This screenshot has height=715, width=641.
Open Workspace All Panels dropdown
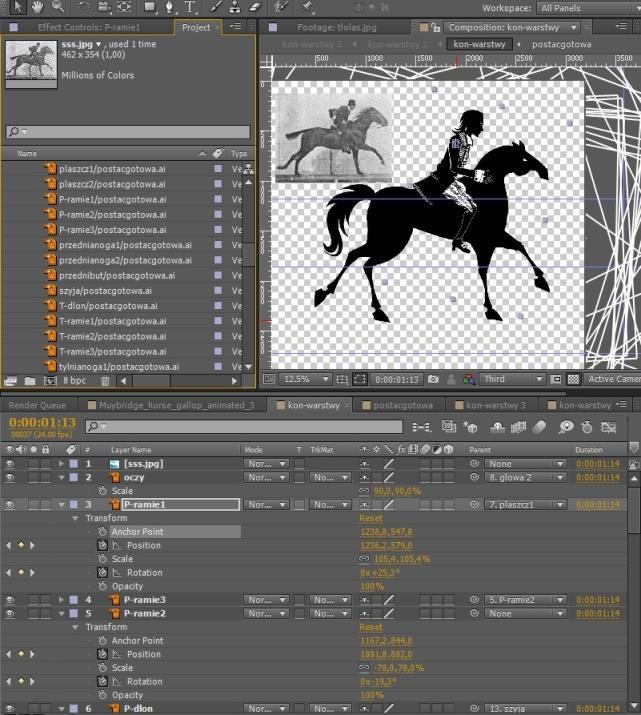(x=590, y=8)
